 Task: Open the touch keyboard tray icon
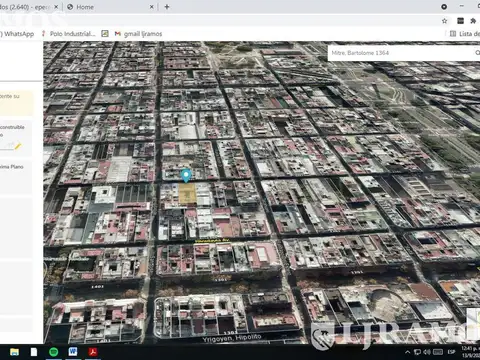click(x=438, y=352)
